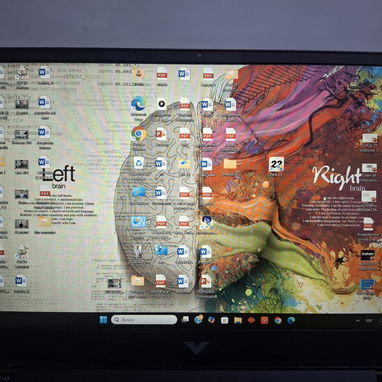Image resolution: width=382 pixels, height=382 pixels.
Task: Open the Control Panel style desktop icon
Action: (138, 222)
